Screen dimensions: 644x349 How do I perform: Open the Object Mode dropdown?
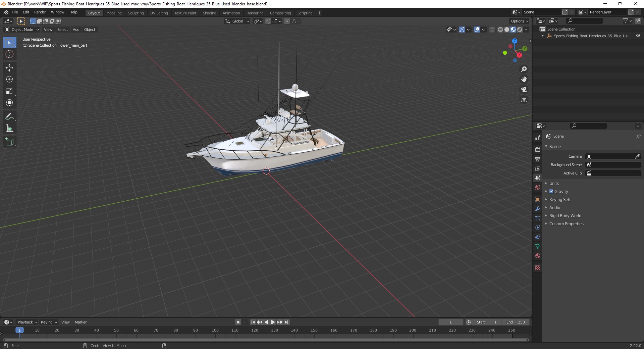[x=22, y=30]
